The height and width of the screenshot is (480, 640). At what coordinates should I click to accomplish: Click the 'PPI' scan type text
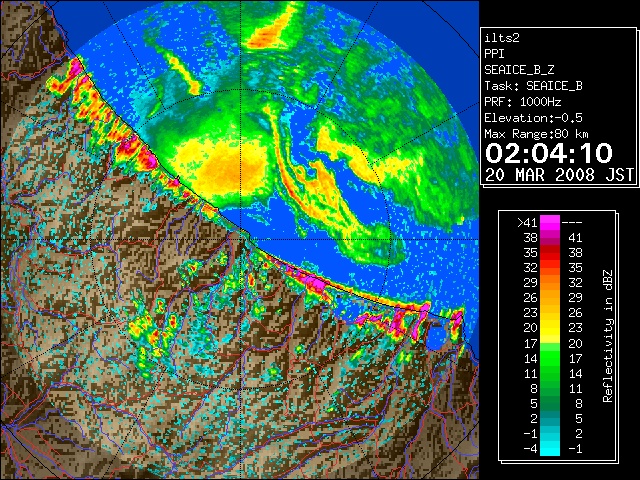tap(494, 54)
